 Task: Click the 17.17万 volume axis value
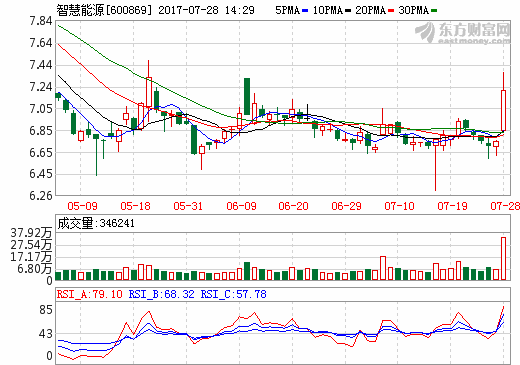coord(31,257)
